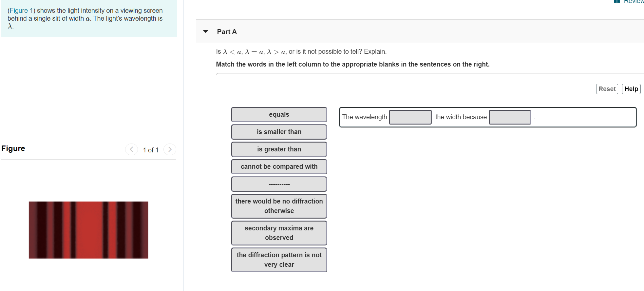Select the 'is smaller than' tile
This screenshot has height=291, width=644.
click(x=279, y=132)
